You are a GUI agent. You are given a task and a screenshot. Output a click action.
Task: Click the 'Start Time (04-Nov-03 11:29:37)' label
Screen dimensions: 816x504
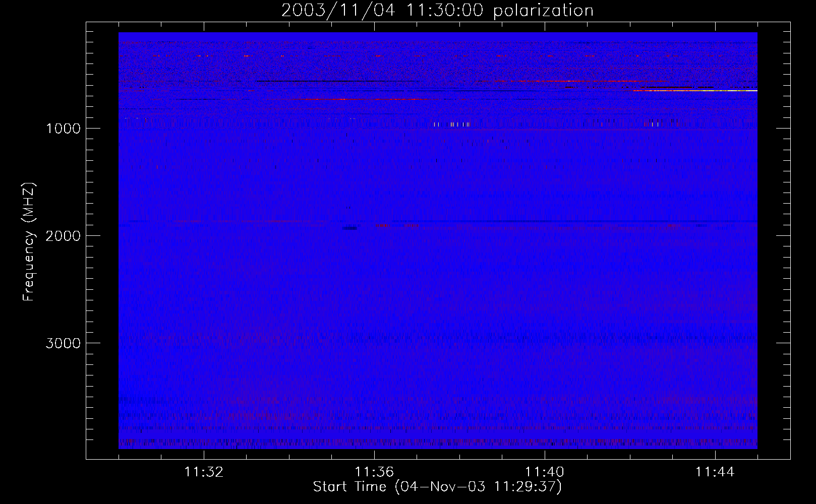pyautogui.click(x=437, y=487)
